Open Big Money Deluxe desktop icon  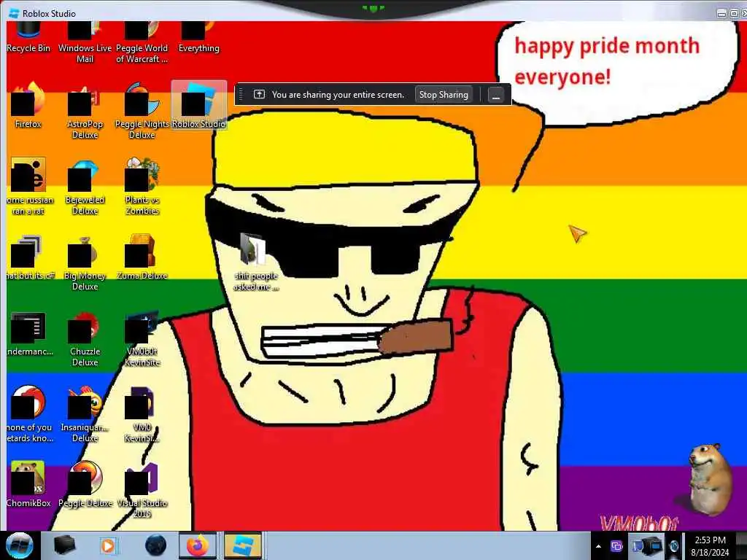85,262
